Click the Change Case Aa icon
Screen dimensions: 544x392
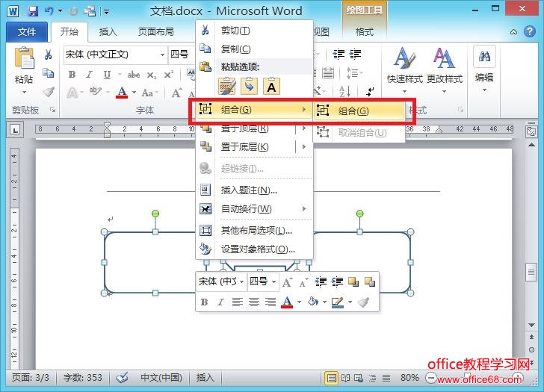point(147,93)
